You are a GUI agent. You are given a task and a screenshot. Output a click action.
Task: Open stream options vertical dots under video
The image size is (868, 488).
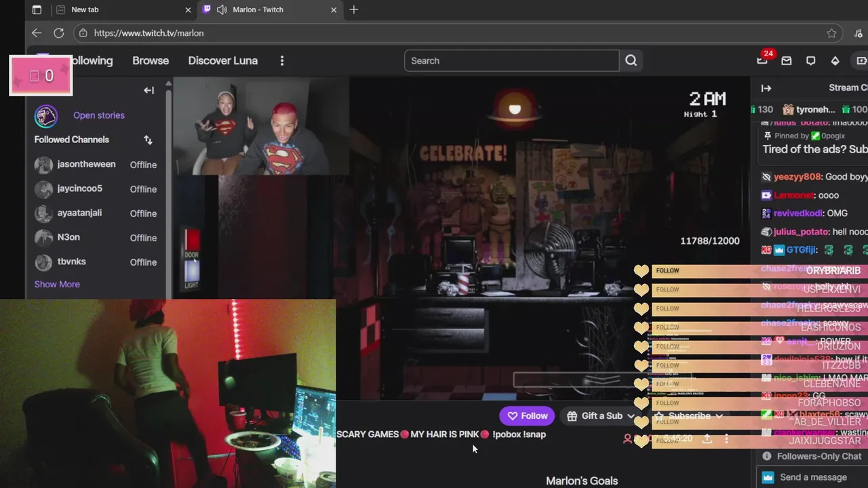tap(726, 439)
